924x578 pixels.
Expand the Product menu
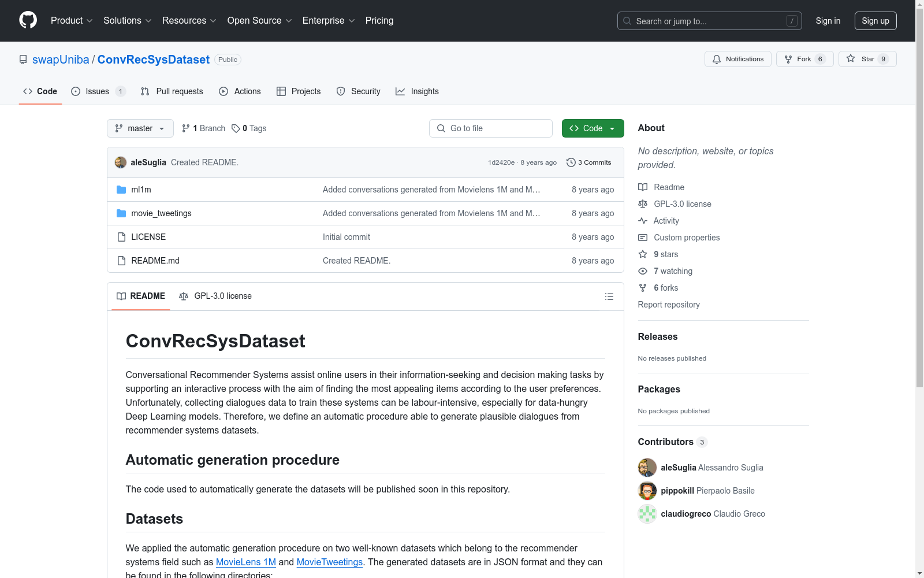click(72, 21)
